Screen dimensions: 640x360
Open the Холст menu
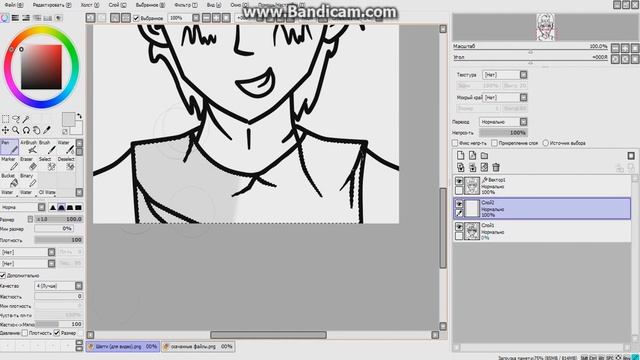[x=89, y=5]
